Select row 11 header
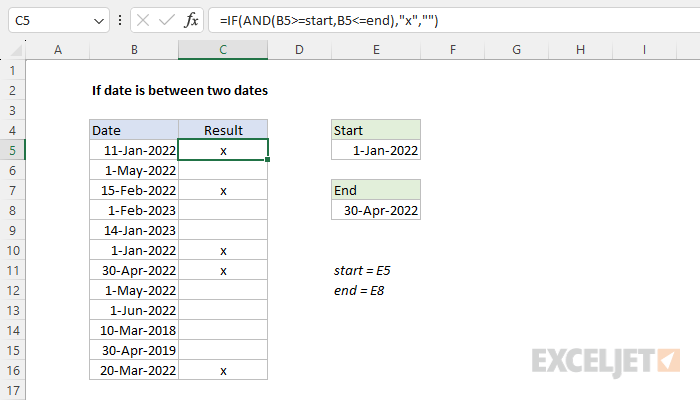This screenshot has height=400, width=700. (12, 271)
